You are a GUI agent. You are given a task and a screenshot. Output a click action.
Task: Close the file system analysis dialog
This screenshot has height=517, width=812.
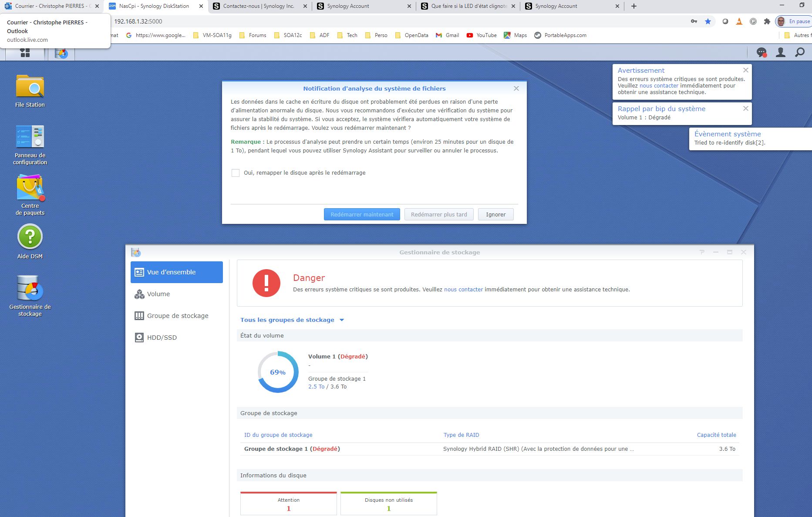(x=516, y=88)
